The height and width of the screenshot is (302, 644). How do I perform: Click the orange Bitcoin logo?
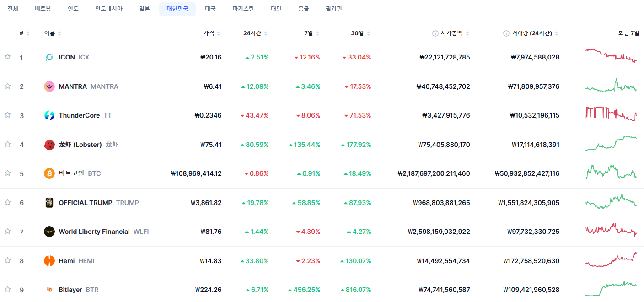(x=49, y=173)
